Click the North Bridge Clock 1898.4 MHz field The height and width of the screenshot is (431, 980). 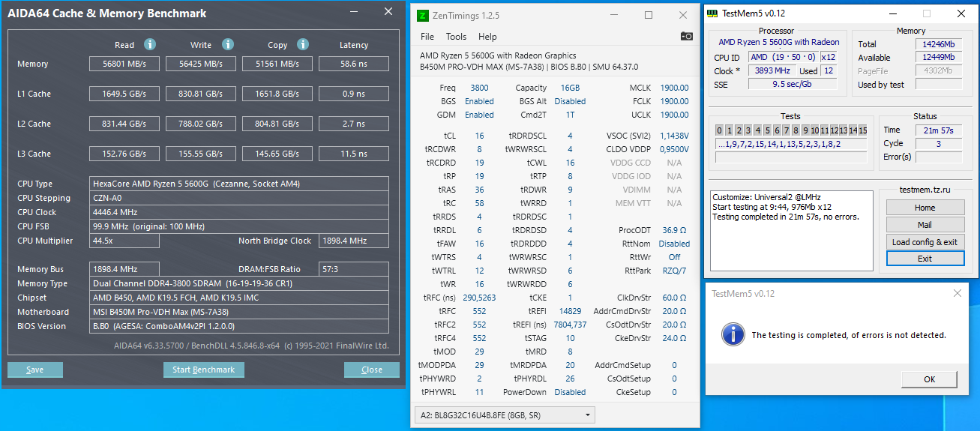354,241
